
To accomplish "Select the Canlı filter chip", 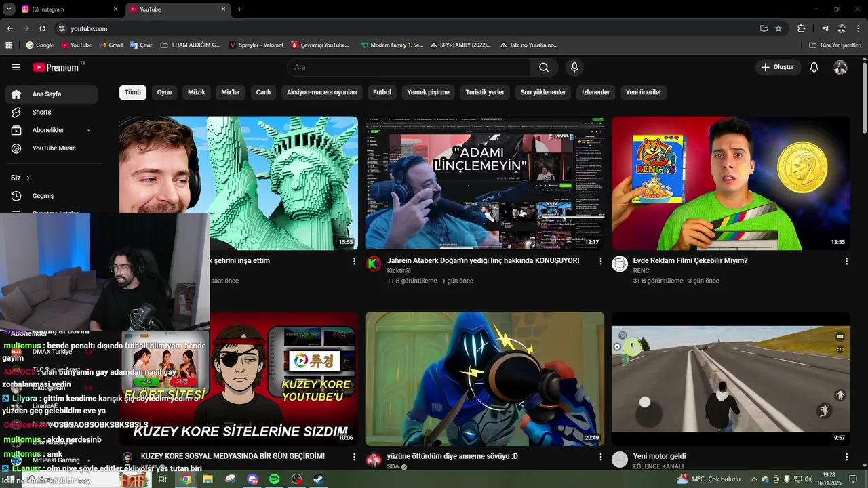I will point(263,92).
